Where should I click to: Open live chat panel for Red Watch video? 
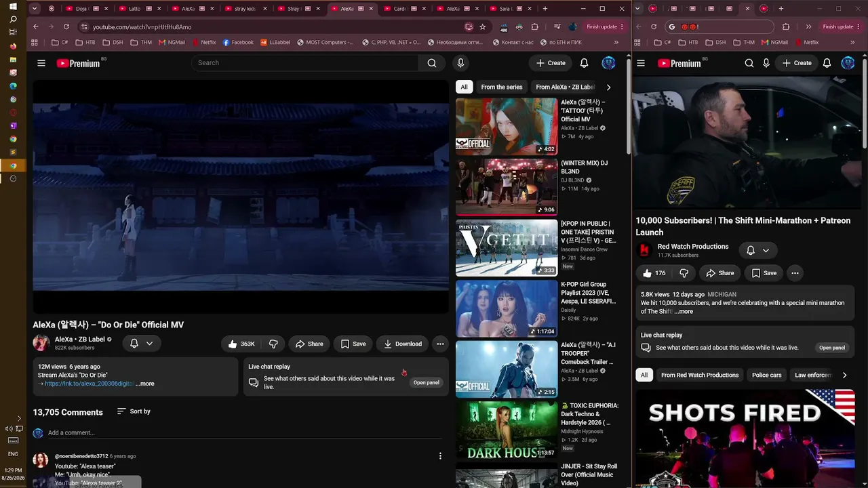[x=832, y=348]
